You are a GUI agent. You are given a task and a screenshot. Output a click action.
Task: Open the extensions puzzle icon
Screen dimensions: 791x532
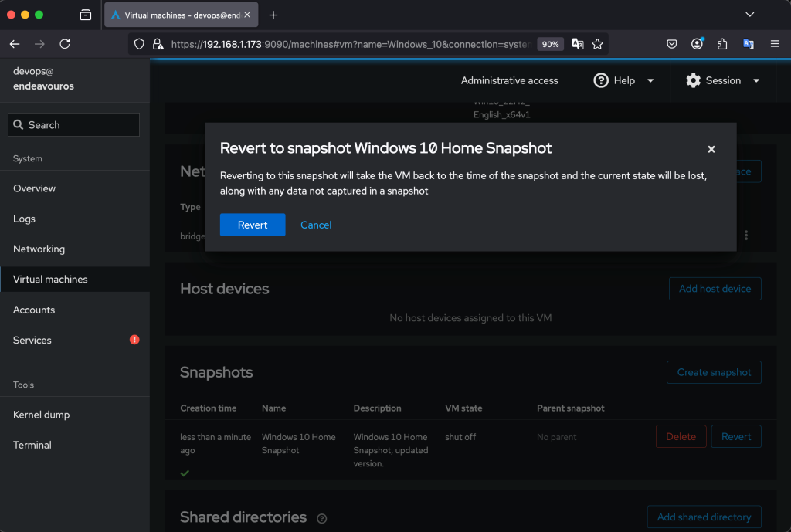click(x=722, y=44)
